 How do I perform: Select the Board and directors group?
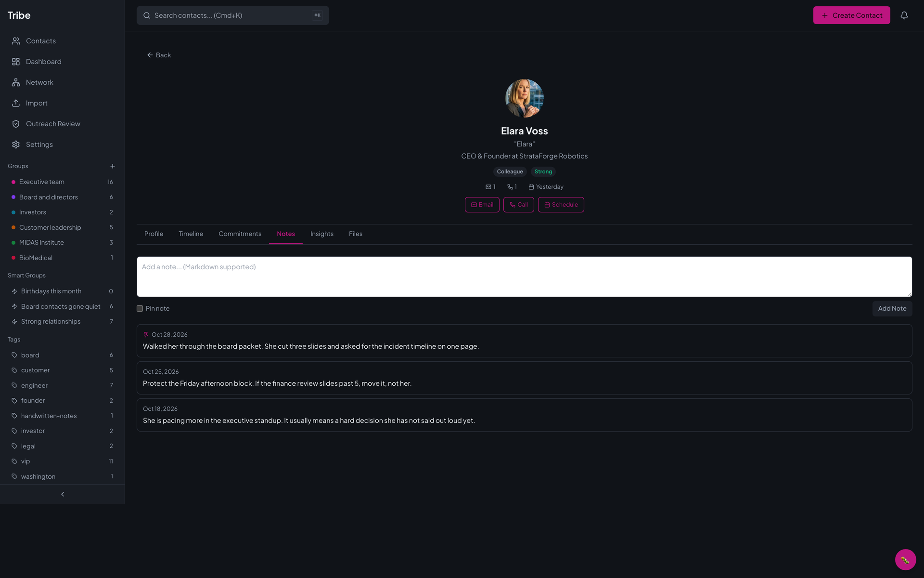coord(62,197)
